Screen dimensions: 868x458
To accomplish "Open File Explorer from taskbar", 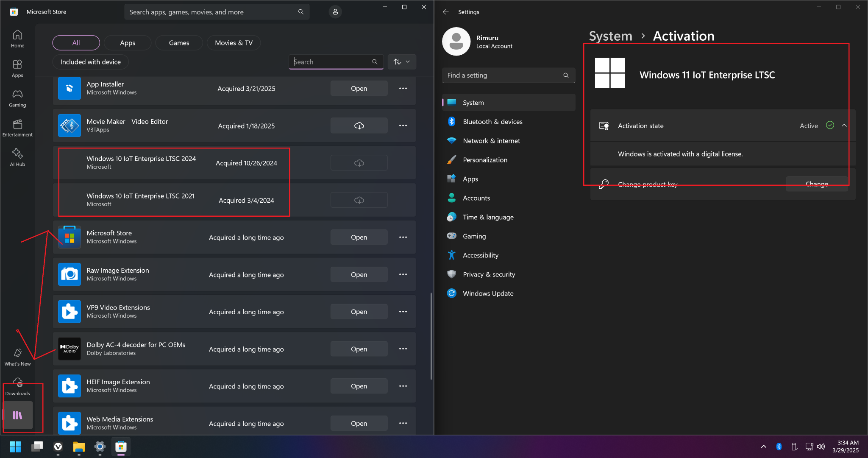I will pyautogui.click(x=79, y=447).
